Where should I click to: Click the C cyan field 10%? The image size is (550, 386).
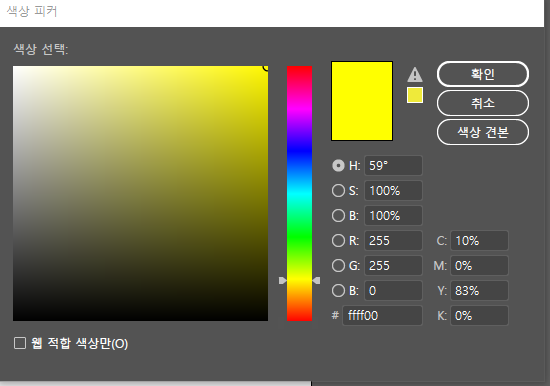coord(479,241)
